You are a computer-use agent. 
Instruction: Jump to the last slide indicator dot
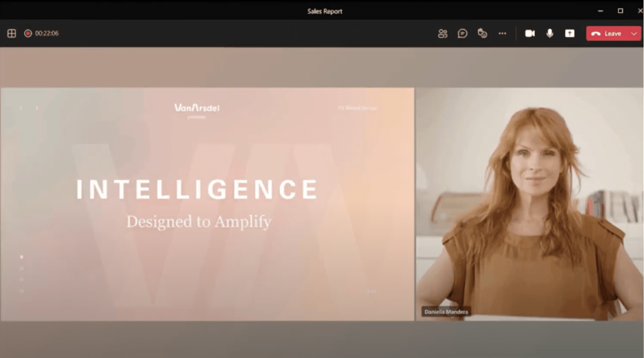[22, 291]
